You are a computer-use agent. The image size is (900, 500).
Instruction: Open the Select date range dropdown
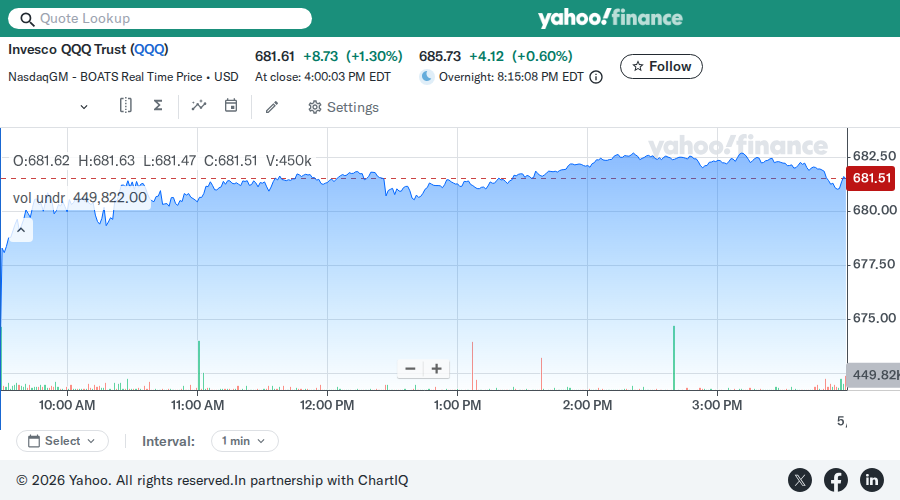tap(62, 441)
